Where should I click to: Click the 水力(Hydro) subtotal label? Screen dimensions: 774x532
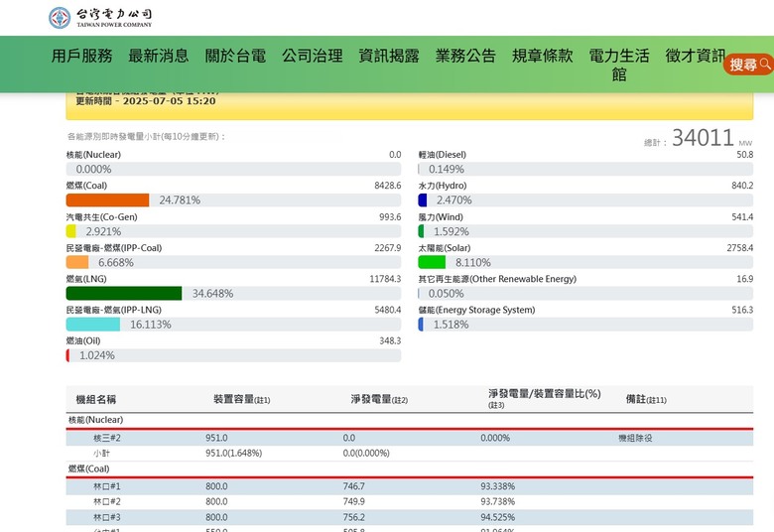[x=443, y=186]
